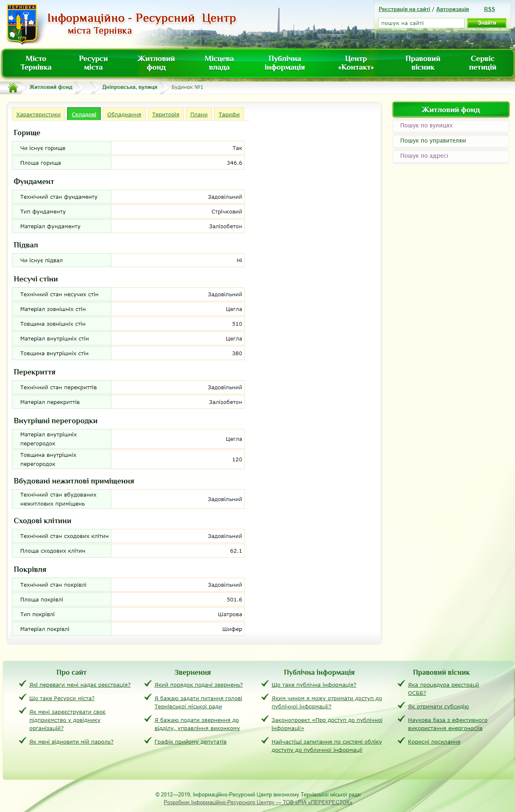Switch to the Характеристики tab
The height and width of the screenshot is (812, 515).
(x=38, y=114)
